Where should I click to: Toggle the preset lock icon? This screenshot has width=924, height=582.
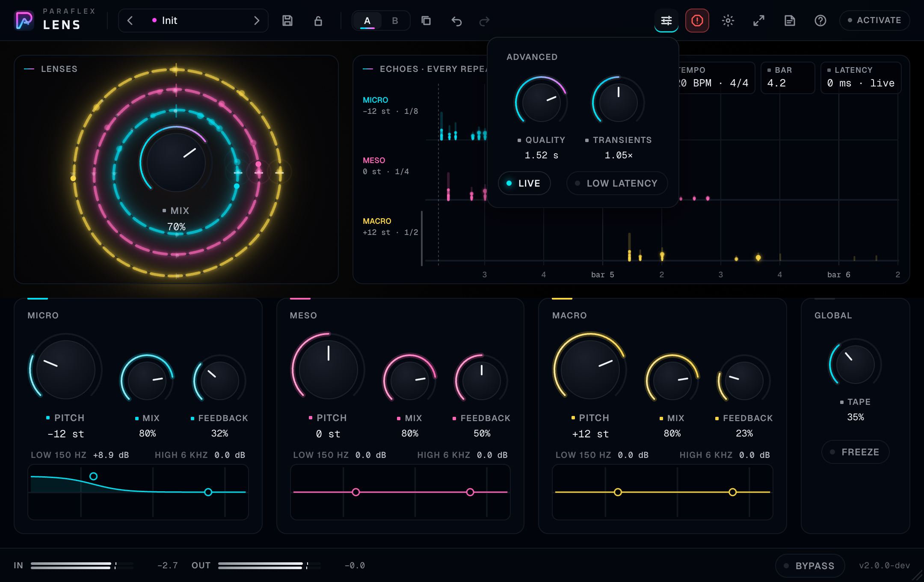tap(318, 21)
